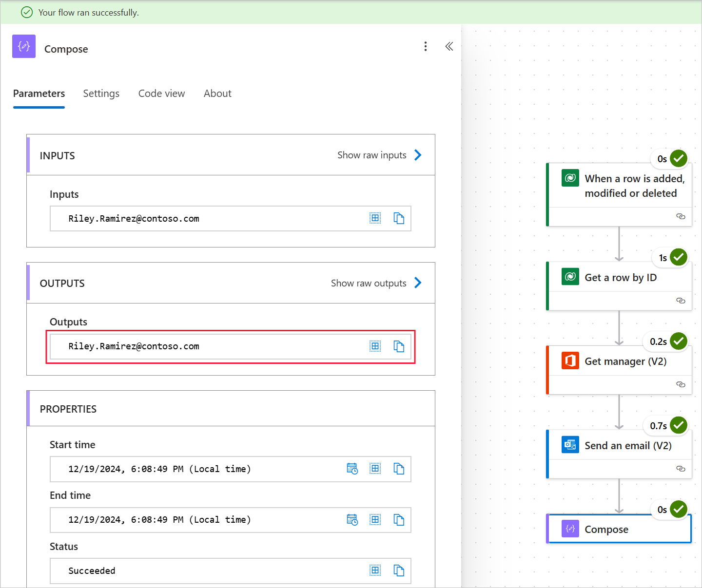Screen dimensions: 702x588
Task: Expand Show raw outputs
Action: (376, 283)
